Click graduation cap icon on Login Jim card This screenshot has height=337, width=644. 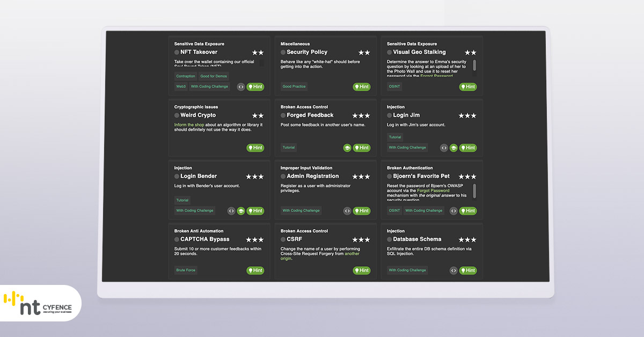(x=453, y=148)
